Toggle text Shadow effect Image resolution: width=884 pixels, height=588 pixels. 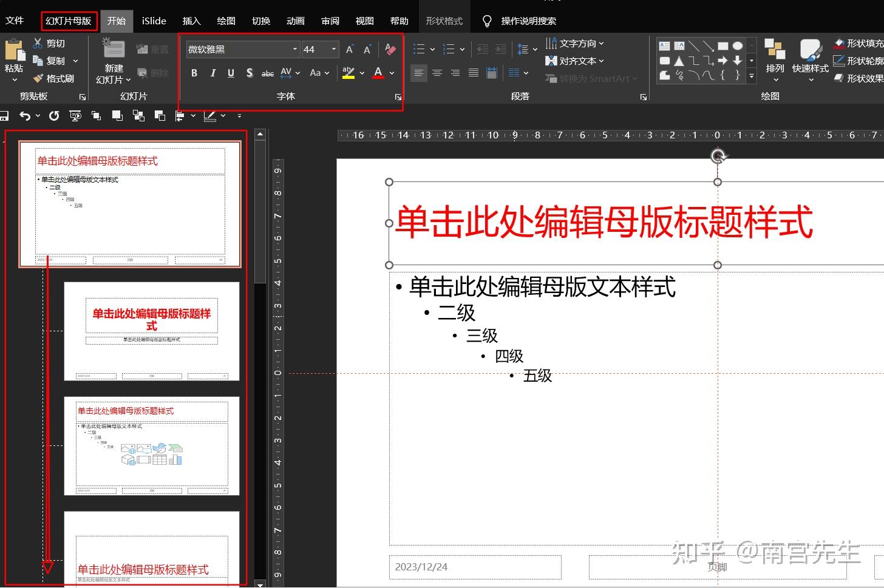[x=250, y=73]
